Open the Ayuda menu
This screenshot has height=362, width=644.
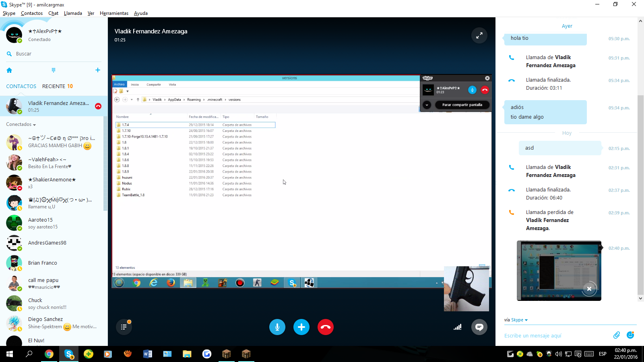tap(141, 13)
